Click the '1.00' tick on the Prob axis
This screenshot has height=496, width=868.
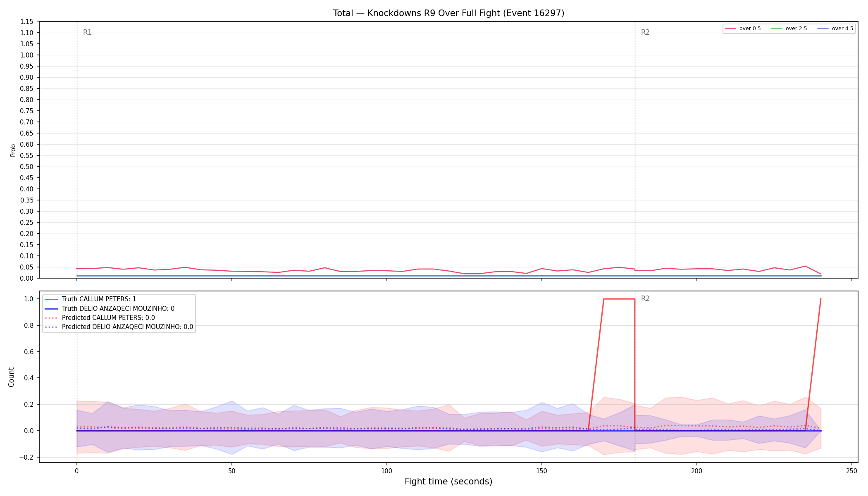(27, 55)
